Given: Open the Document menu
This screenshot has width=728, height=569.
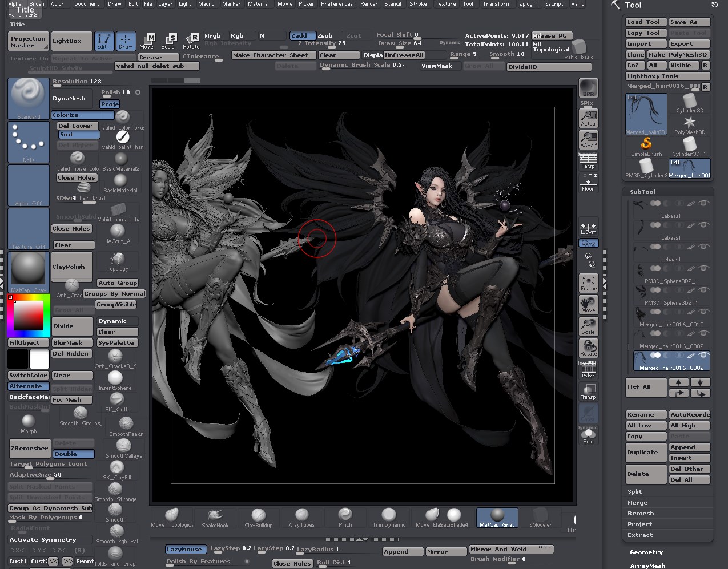Looking at the screenshot, I should coord(87,3).
